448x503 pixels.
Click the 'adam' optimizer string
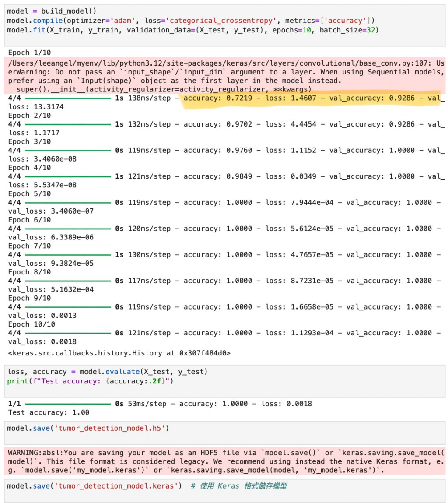pyautogui.click(x=123, y=21)
